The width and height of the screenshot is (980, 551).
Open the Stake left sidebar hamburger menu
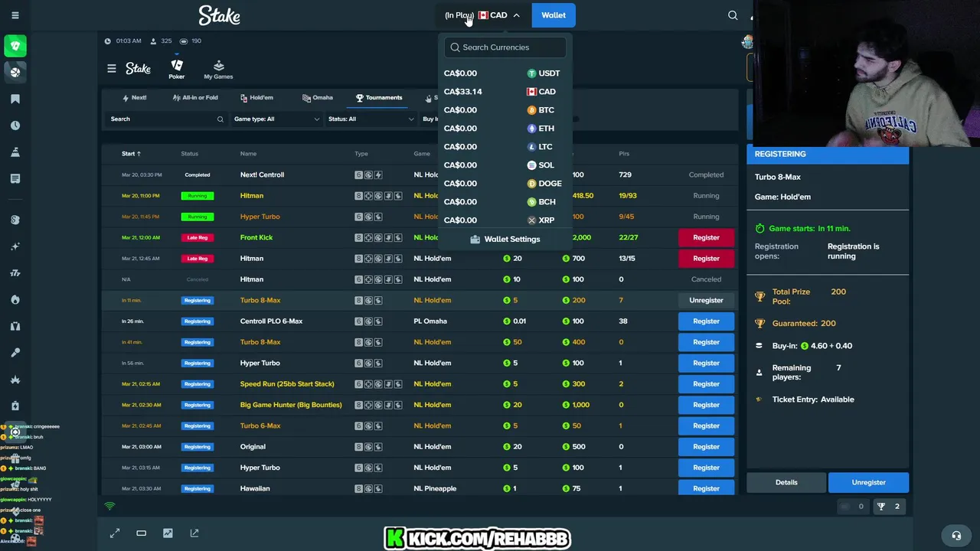click(x=15, y=15)
